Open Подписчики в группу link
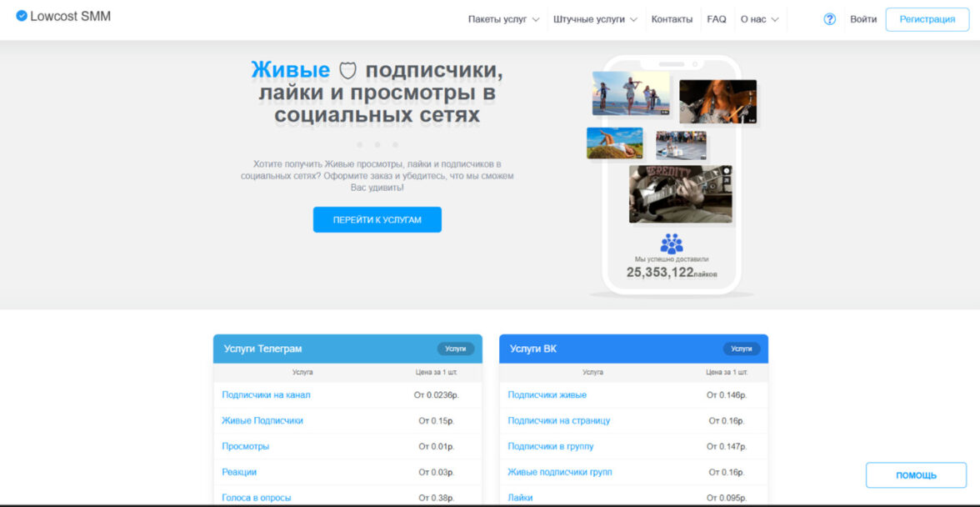980x507 pixels. click(x=551, y=446)
